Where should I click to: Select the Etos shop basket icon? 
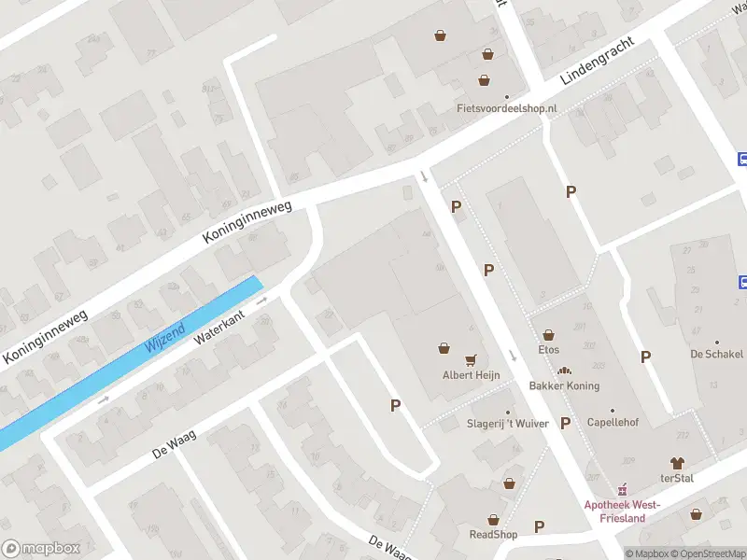(548, 335)
